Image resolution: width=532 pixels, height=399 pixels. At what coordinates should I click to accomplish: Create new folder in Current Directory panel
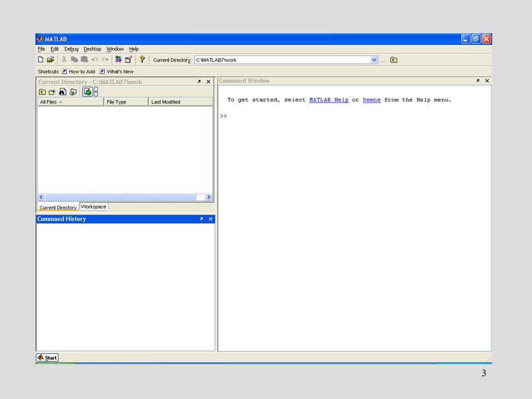(52, 92)
